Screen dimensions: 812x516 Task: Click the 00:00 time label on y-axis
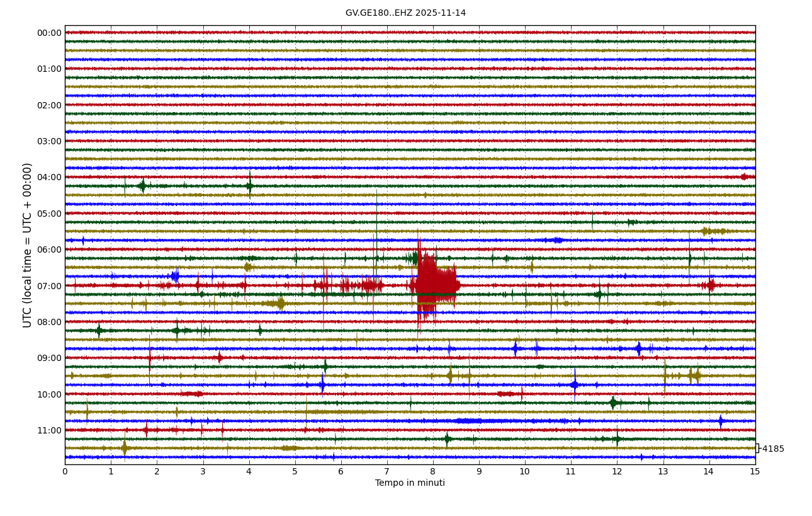tap(49, 33)
